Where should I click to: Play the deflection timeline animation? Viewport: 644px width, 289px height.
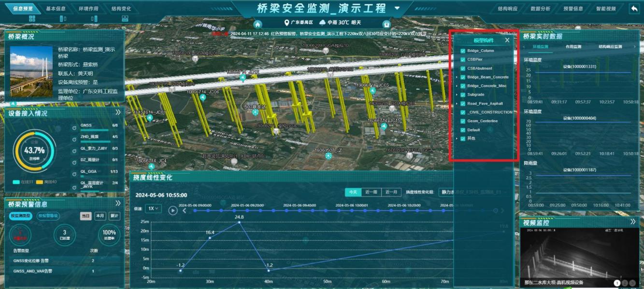tap(172, 210)
